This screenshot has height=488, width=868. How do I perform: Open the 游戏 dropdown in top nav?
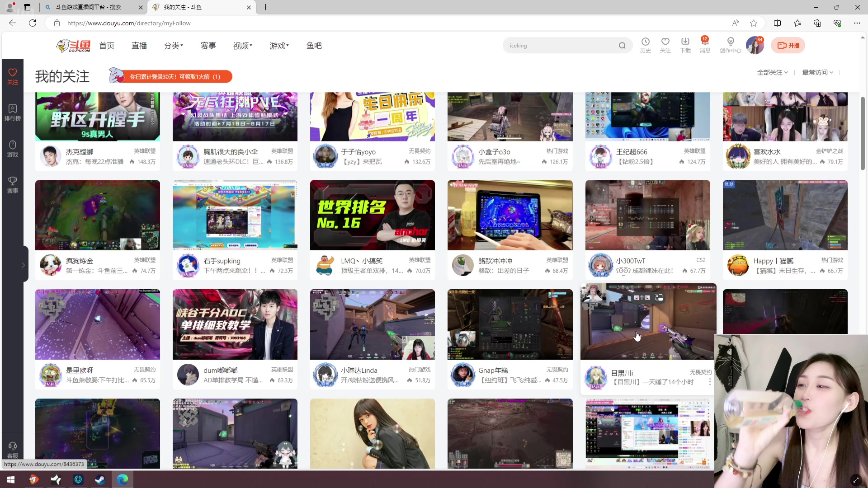279,46
